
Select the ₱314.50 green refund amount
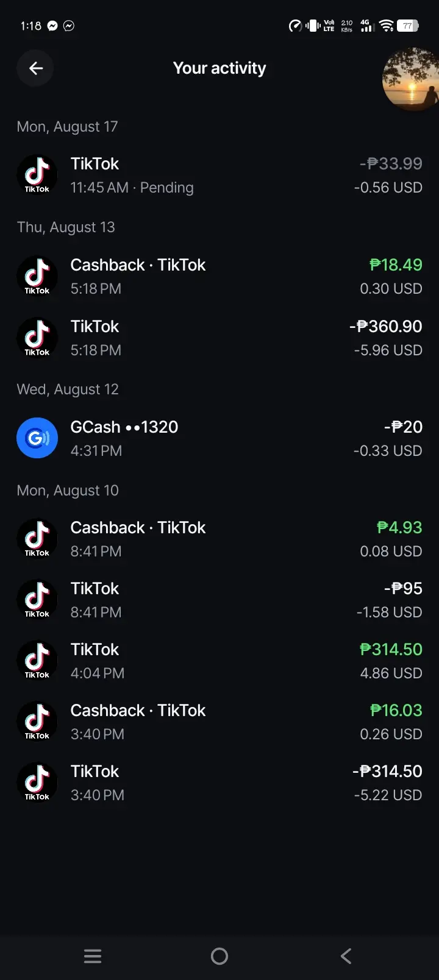pyautogui.click(x=391, y=649)
